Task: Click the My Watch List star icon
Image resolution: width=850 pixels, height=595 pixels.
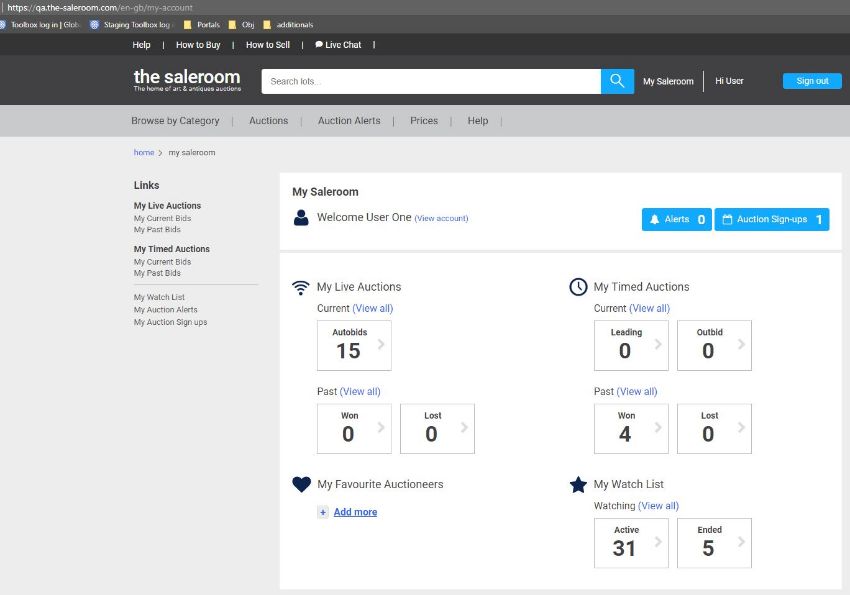Action: [578, 485]
